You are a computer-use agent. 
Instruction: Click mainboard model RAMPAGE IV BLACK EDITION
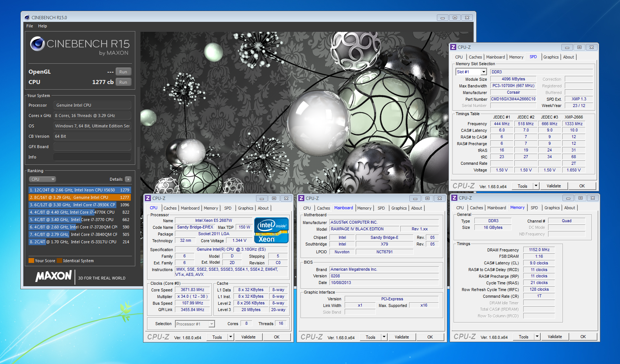[365, 229]
